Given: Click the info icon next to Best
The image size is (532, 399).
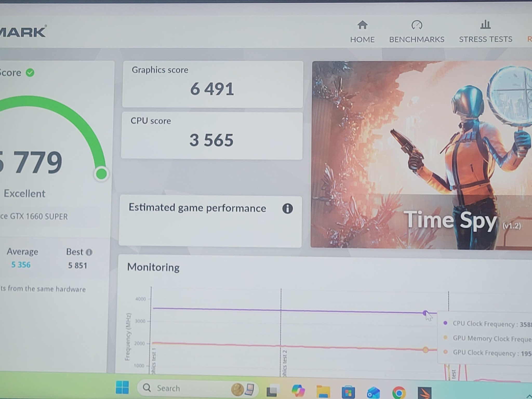Looking at the screenshot, I should [89, 252].
